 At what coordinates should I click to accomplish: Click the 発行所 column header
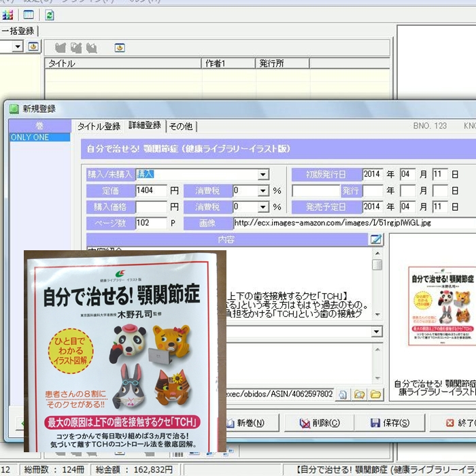[282, 63]
